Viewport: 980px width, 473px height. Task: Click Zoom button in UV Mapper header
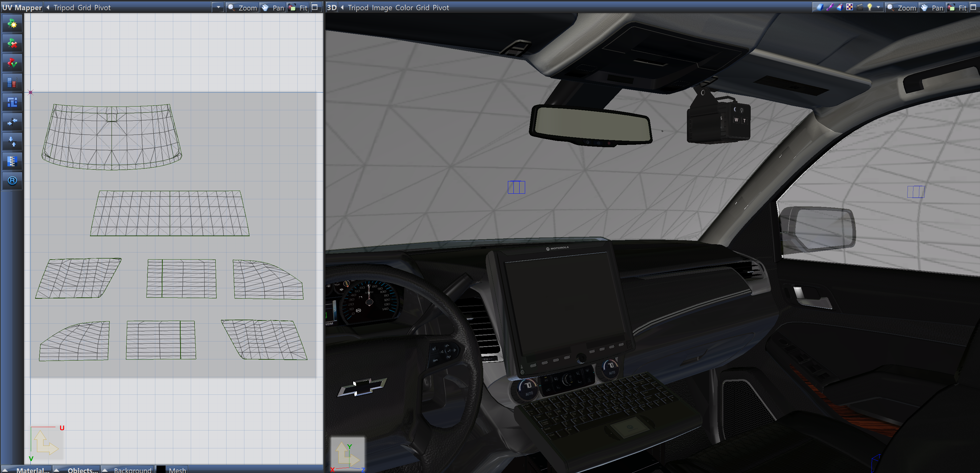click(x=242, y=8)
